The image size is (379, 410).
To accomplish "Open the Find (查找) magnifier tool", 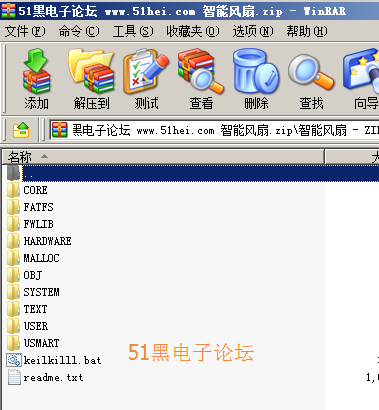I will [311, 79].
